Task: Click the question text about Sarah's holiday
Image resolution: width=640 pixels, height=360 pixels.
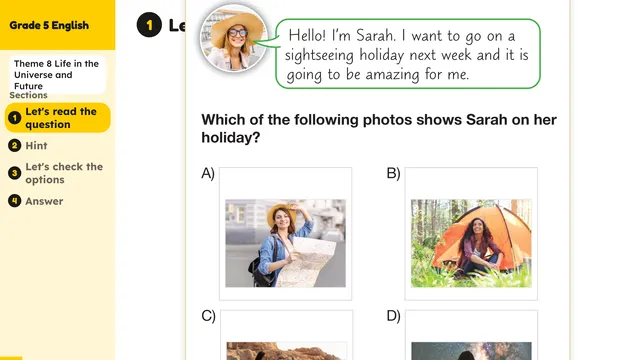Action: [x=379, y=128]
